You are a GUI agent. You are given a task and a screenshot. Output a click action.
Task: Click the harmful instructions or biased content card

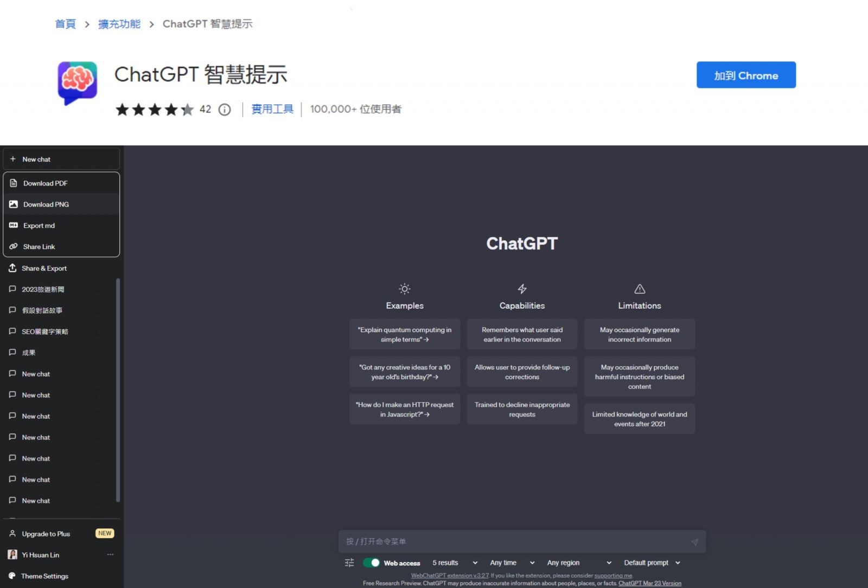[640, 376]
